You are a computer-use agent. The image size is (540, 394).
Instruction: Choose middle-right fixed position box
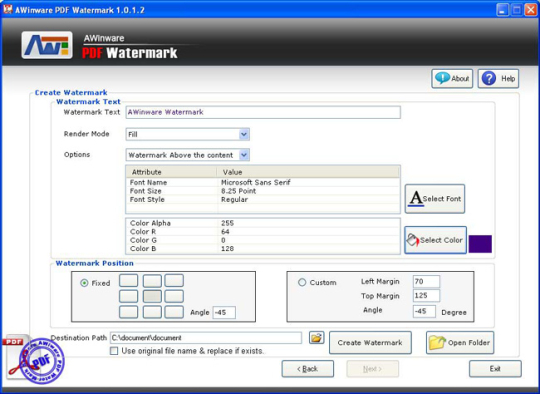[x=174, y=296]
